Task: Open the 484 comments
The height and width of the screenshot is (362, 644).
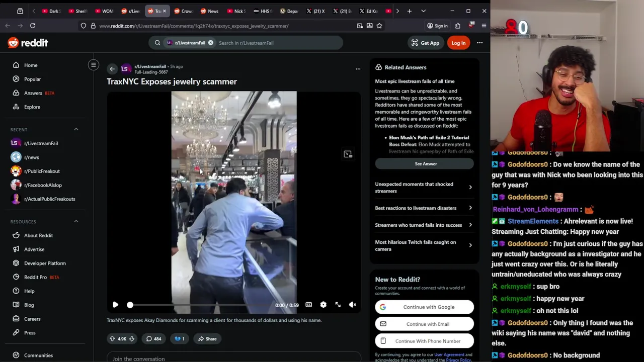Action: (x=153, y=339)
